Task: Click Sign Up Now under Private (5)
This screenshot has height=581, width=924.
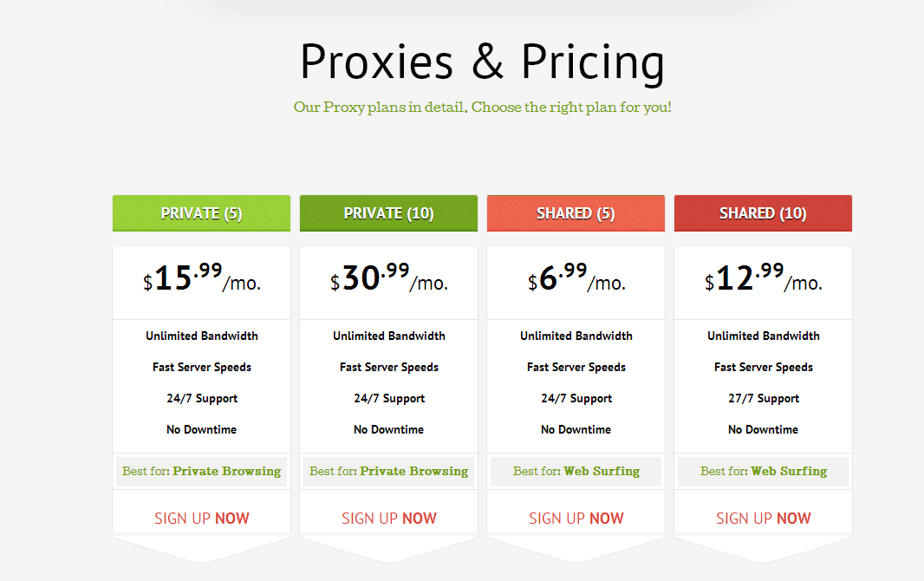Action: click(x=202, y=518)
